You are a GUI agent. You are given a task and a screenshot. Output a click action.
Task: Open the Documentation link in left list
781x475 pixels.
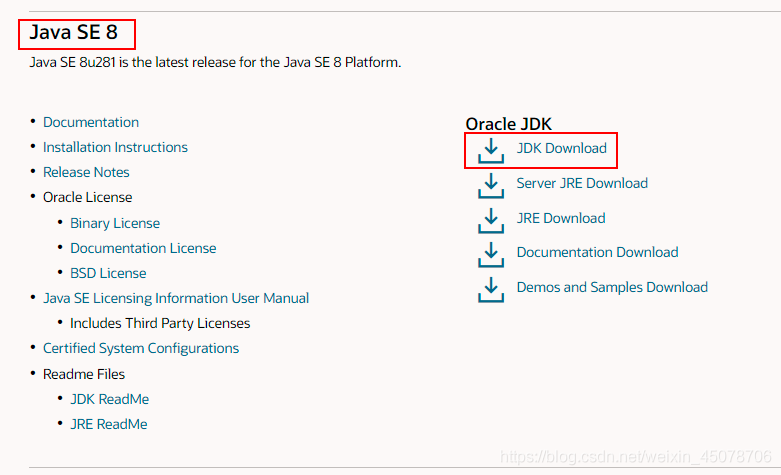pos(91,122)
